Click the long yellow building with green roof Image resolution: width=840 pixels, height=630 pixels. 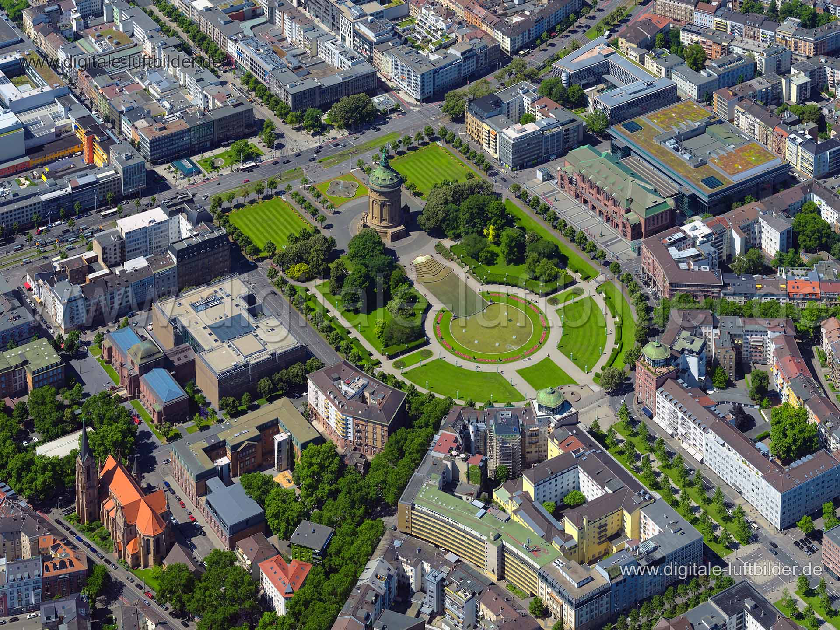pos(477,523)
